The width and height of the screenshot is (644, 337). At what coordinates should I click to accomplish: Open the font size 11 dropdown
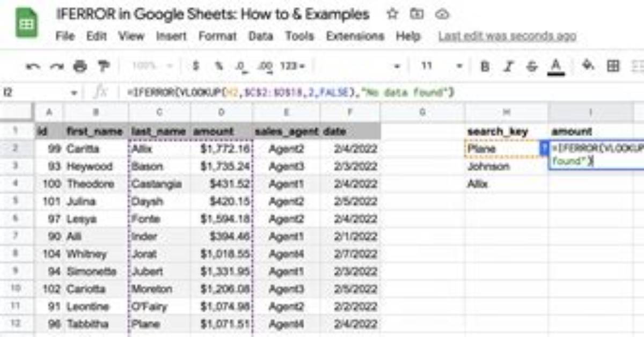coord(441,66)
